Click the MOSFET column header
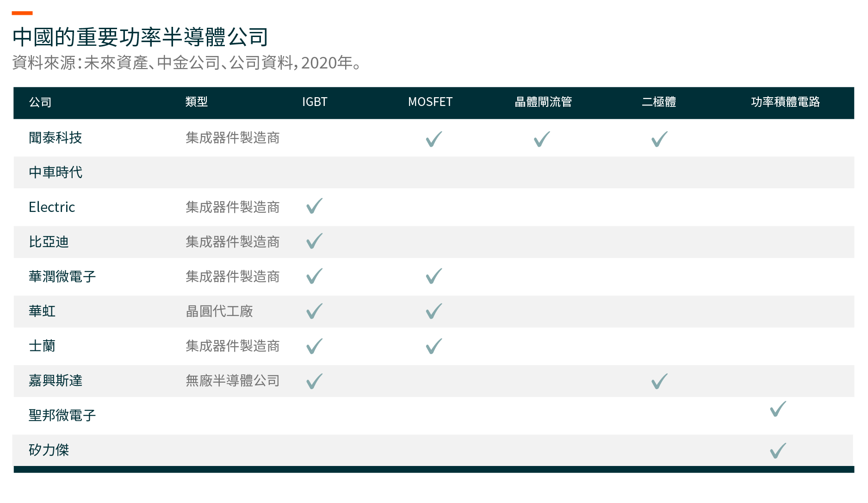The height and width of the screenshot is (503, 868). tap(430, 102)
